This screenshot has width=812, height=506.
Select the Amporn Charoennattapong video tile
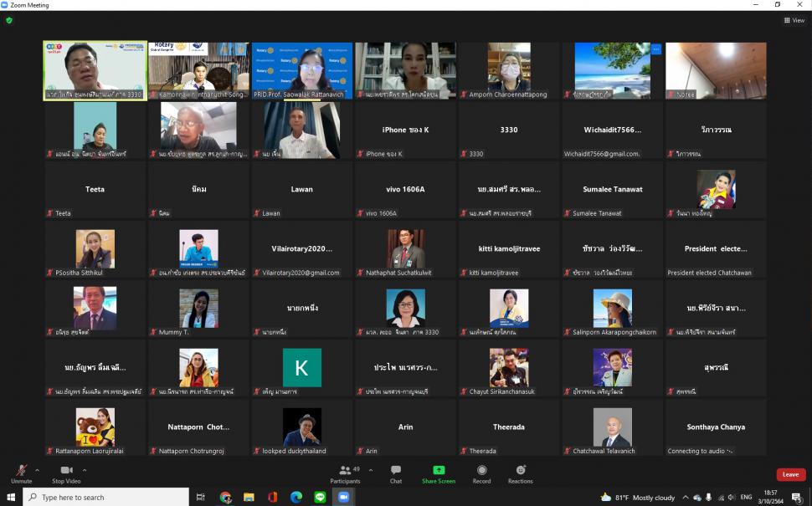[509, 71]
